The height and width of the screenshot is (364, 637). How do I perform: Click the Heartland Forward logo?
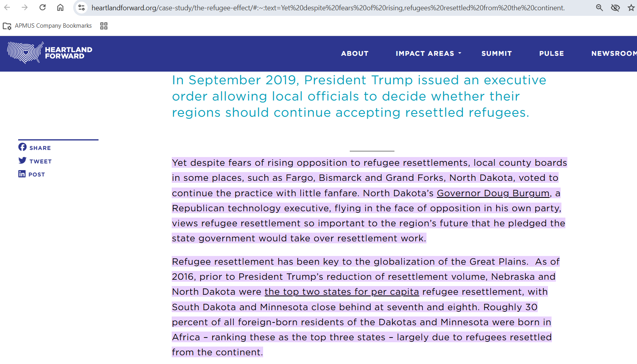[x=49, y=53]
